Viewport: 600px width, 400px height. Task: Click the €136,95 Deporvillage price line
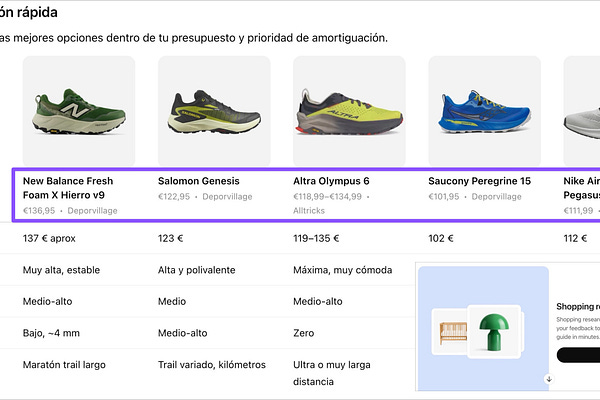click(x=70, y=211)
